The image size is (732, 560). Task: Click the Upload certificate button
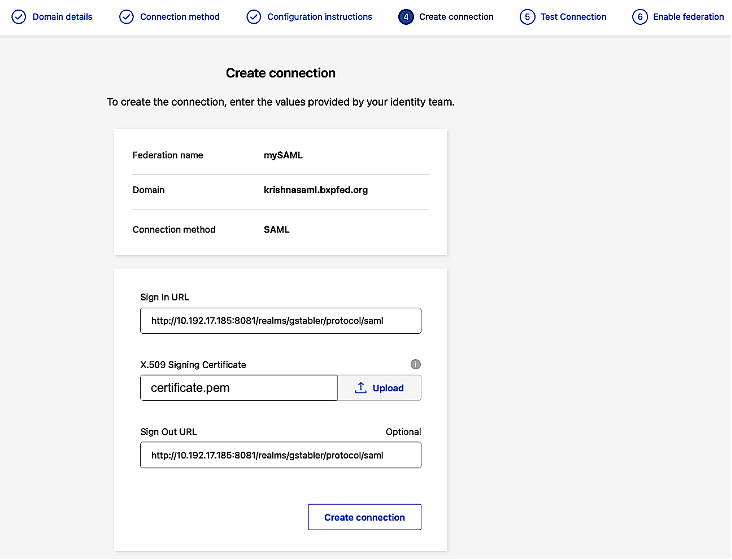click(380, 388)
